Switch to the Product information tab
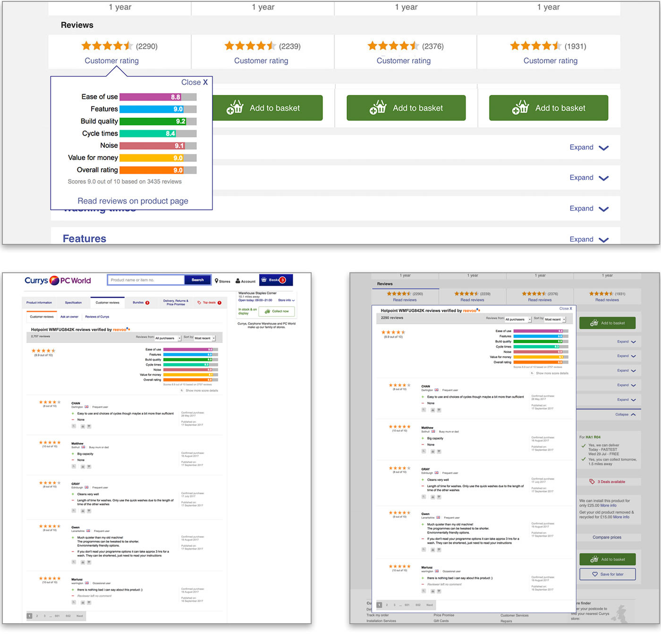Image resolution: width=661 pixels, height=644 pixels. click(39, 302)
